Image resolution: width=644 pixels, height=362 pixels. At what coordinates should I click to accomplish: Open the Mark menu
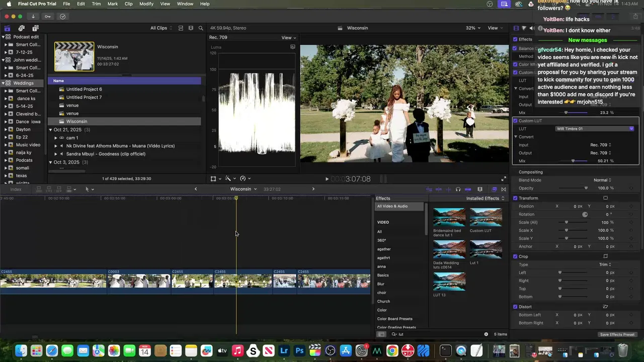[113, 4]
